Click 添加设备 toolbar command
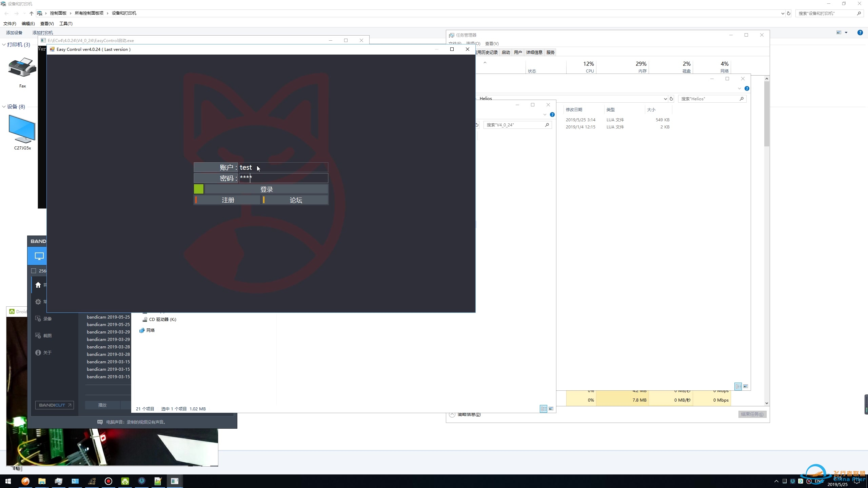Screen dimensions: 868x488 [14, 33]
